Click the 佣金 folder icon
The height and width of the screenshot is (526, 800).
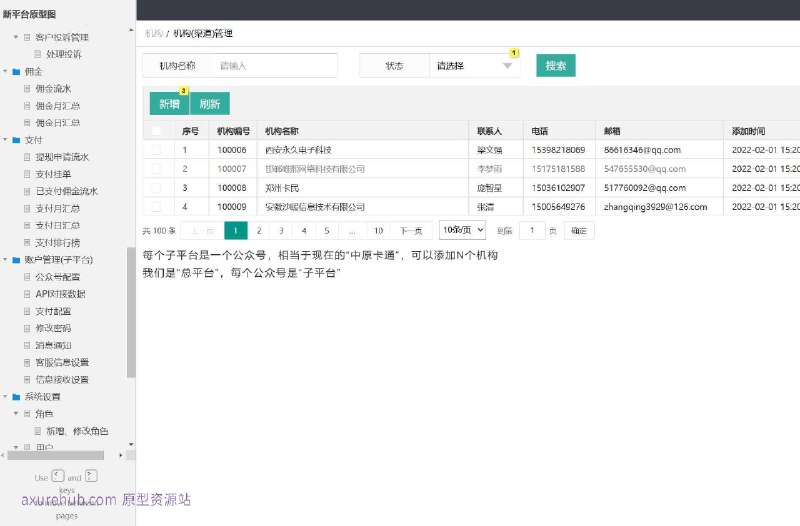pos(16,72)
